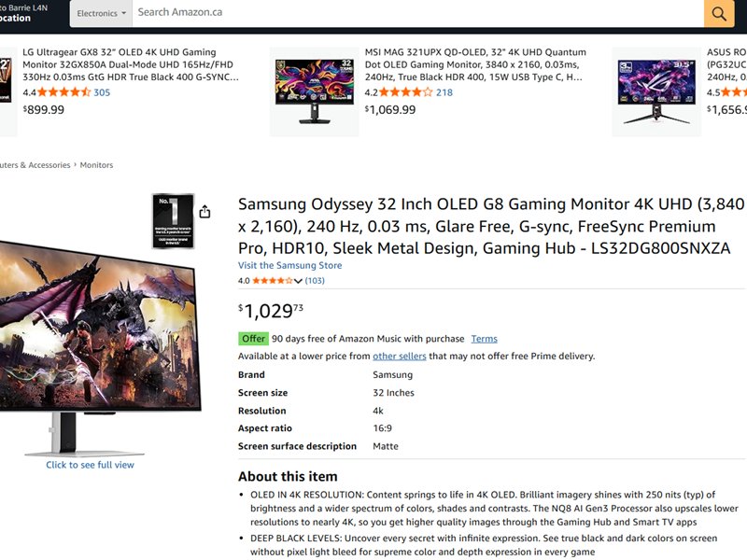747x560 pixels.
Task: Click LG Ultragear star rating icons
Action: [63, 92]
